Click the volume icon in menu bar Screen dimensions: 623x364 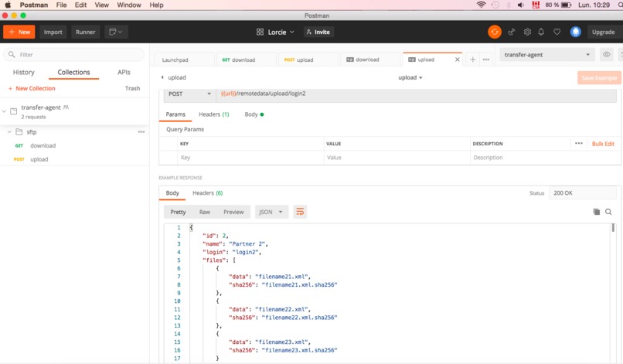point(521,5)
